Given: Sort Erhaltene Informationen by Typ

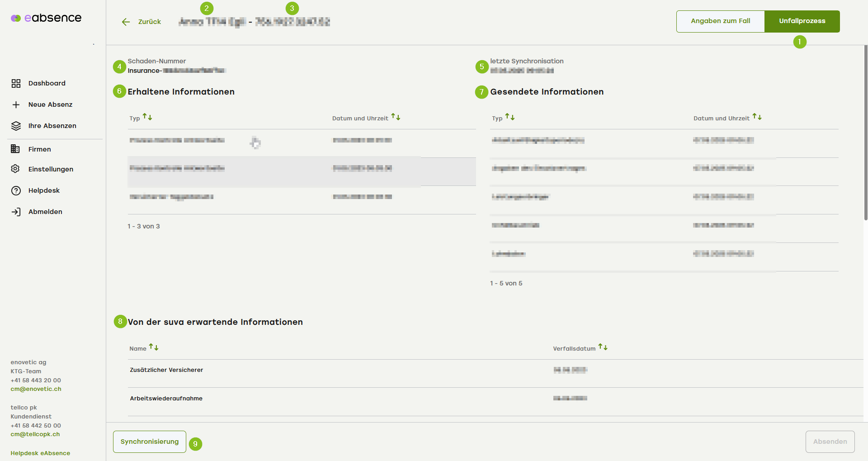Looking at the screenshot, I should pyautogui.click(x=147, y=117).
